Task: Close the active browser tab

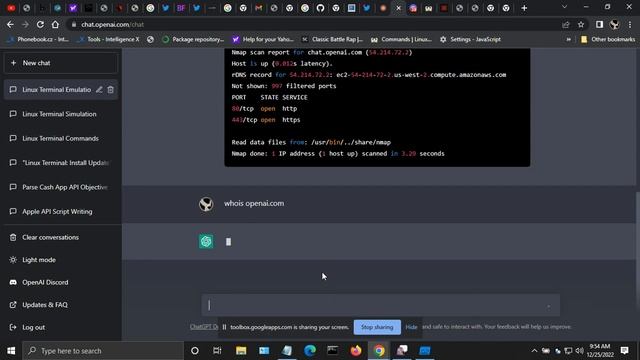Action: (x=398, y=8)
